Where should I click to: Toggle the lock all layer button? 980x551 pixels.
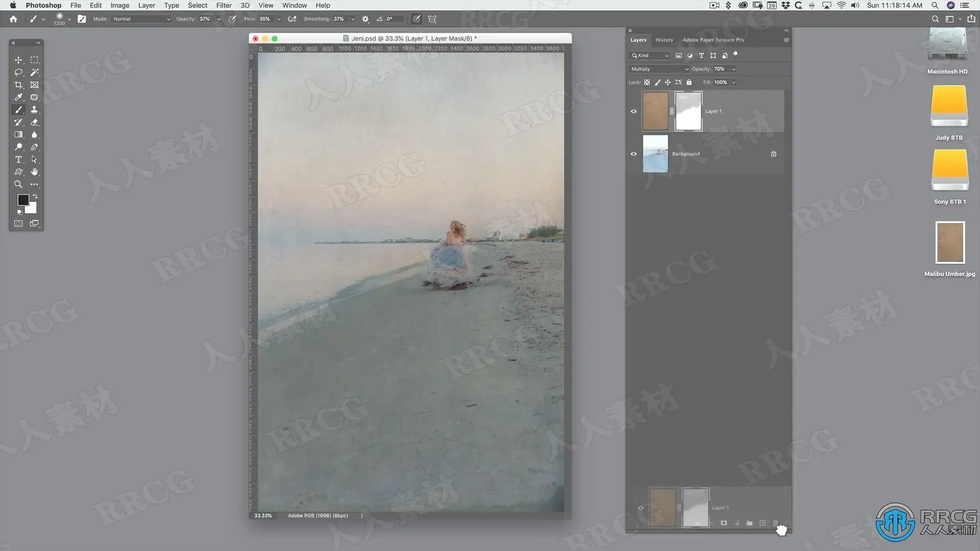coord(689,82)
